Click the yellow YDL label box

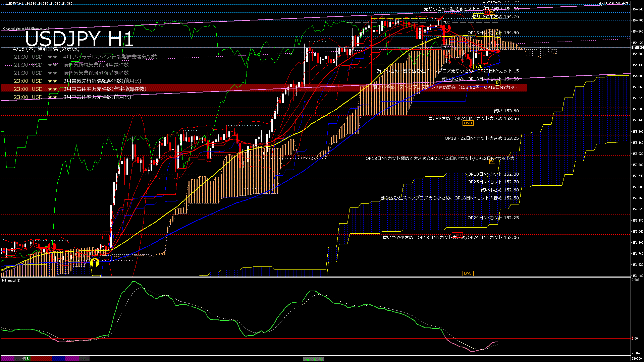pos(479,66)
